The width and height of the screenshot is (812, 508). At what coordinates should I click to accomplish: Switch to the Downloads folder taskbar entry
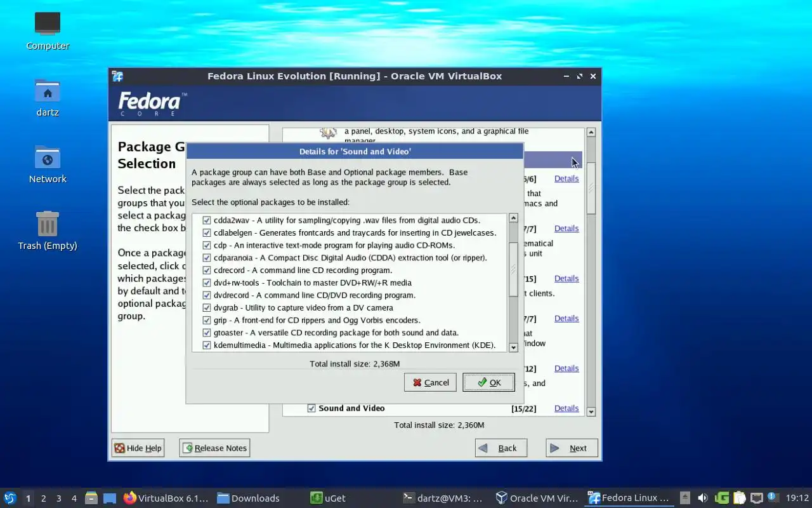click(249, 498)
